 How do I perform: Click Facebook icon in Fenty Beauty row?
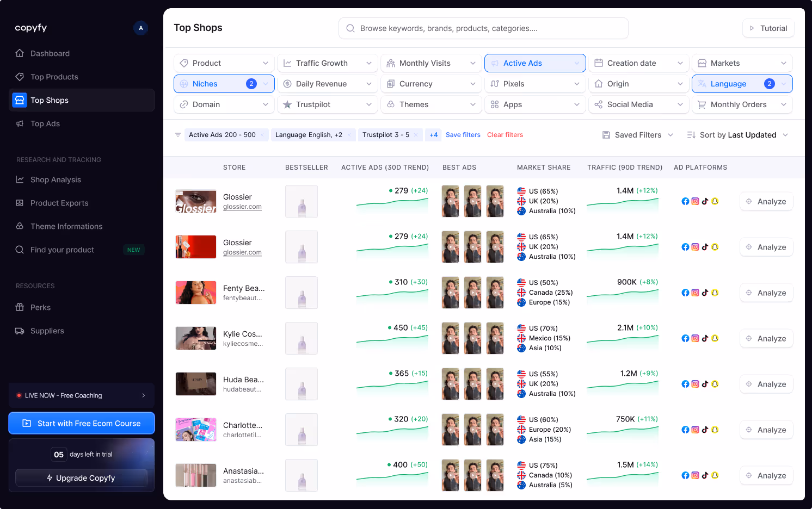[x=685, y=293]
